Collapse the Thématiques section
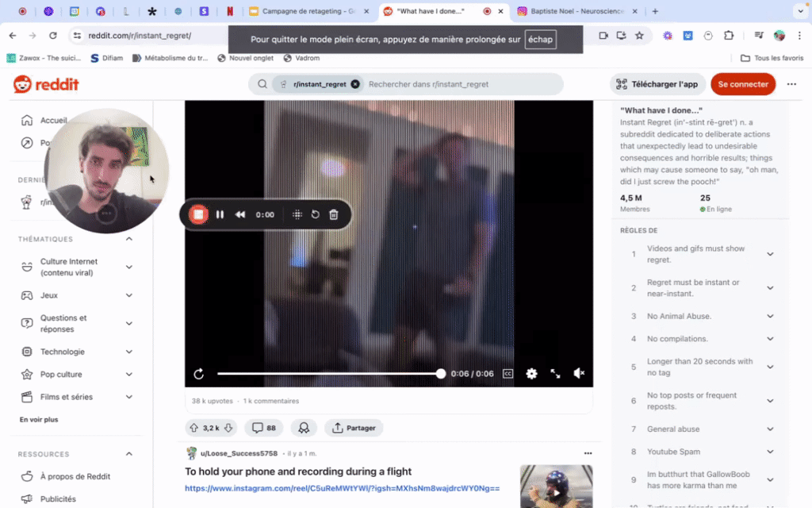The height and width of the screenshot is (508, 812). pos(129,239)
